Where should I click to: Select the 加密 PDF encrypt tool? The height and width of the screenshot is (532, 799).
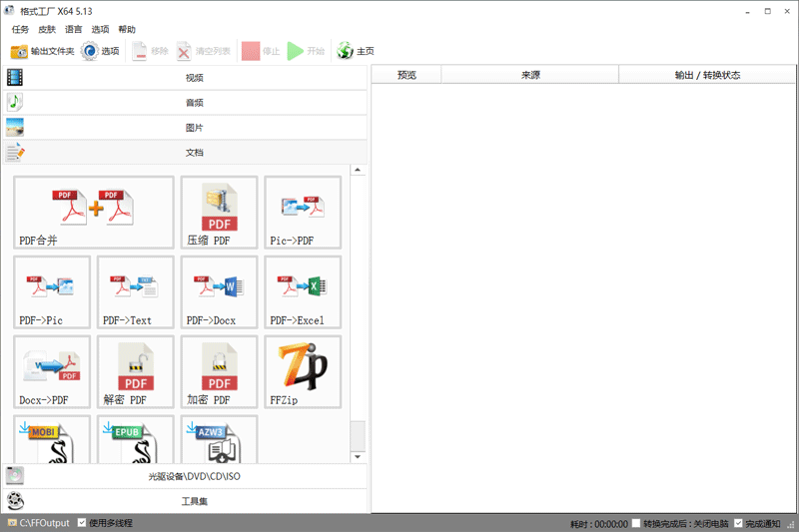(x=219, y=371)
